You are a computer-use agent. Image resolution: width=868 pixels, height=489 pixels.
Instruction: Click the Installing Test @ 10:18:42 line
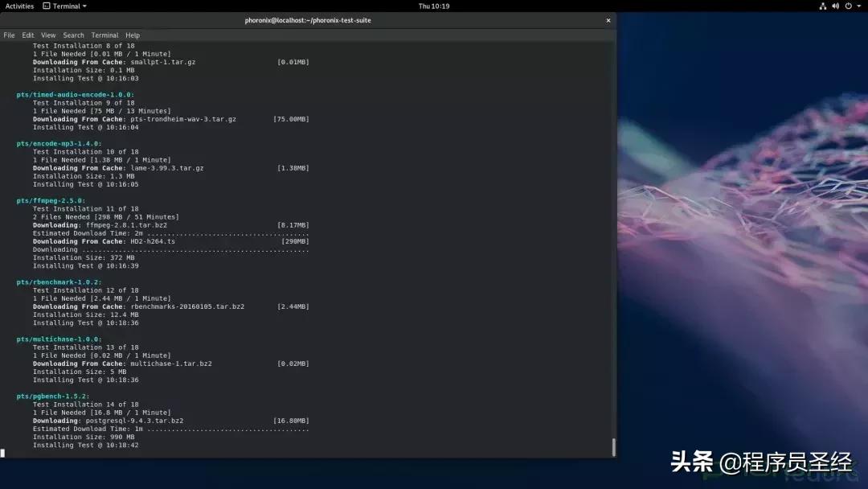click(x=84, y=445)
